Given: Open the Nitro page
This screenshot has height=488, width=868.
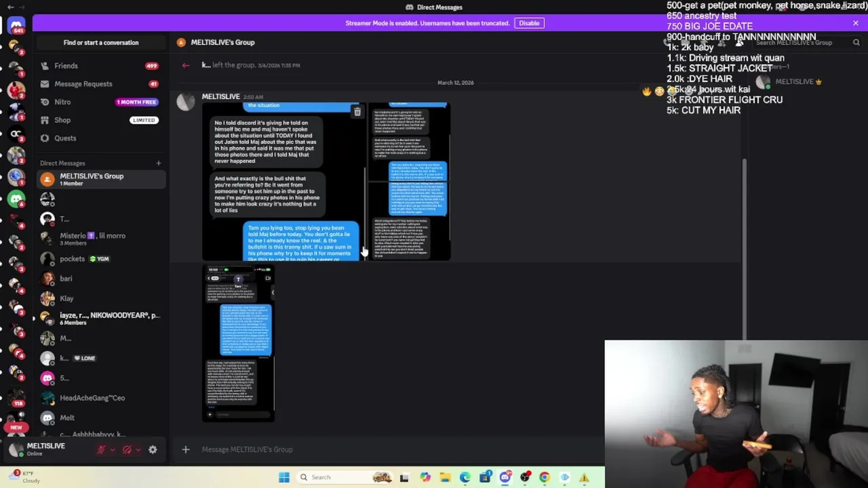Looking at the screenshot, I should [x=101, y=102].
